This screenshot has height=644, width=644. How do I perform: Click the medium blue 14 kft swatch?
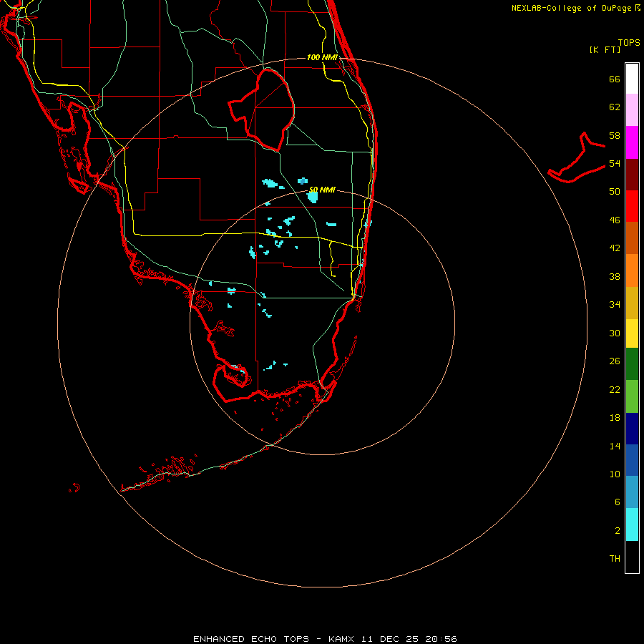point(632,460)
